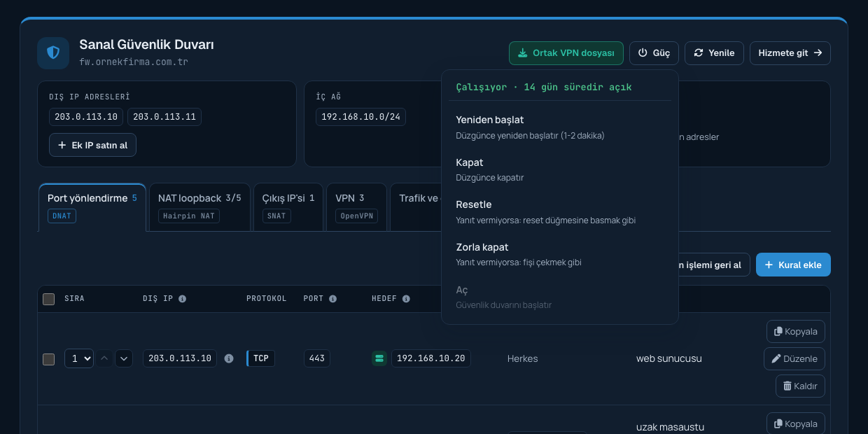Move the web sunucusu rule down with the down arrow
Viewport: 868px width, 434px height.
click(x=124, y=358)
